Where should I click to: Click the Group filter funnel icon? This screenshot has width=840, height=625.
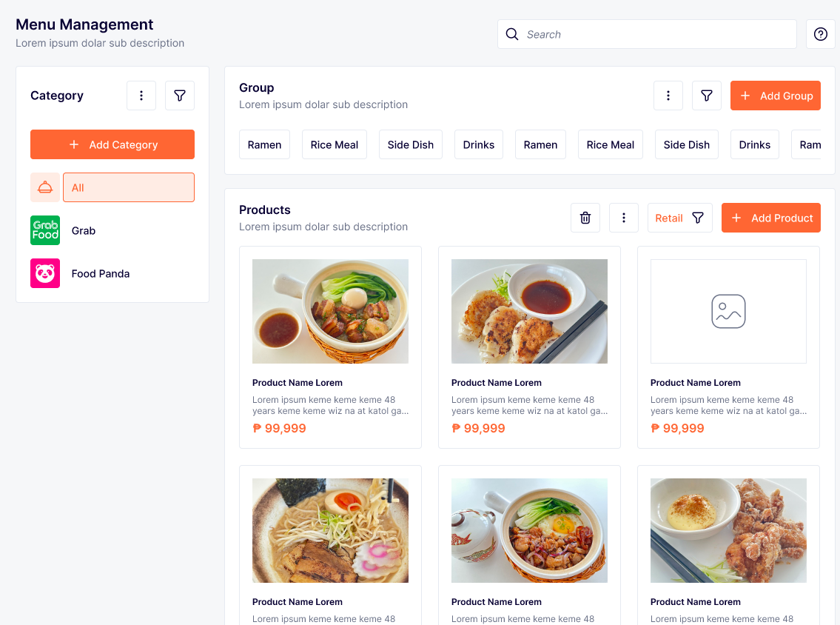click(707, 96)
